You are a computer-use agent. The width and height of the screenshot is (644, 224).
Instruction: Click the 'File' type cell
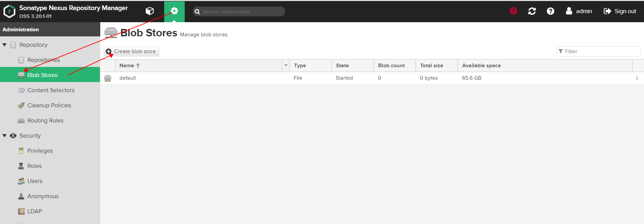coord(298,78)
